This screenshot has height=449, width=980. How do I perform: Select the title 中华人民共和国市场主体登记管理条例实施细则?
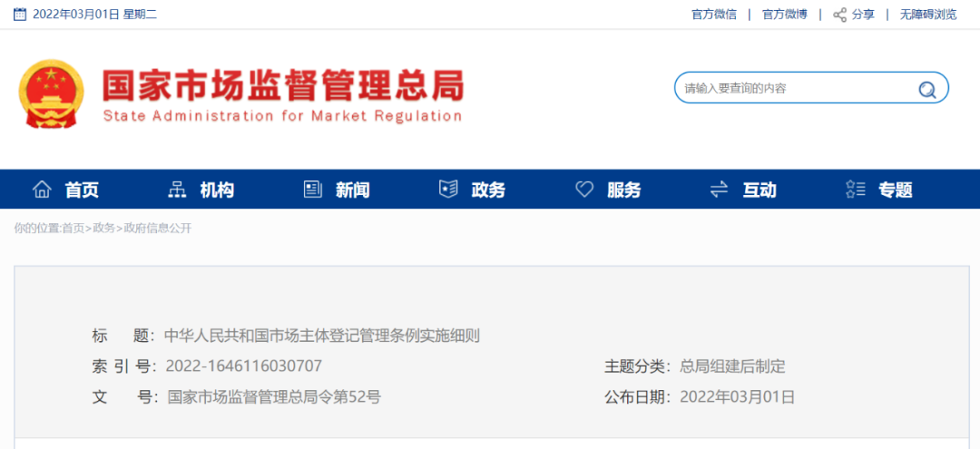(322, 336)
